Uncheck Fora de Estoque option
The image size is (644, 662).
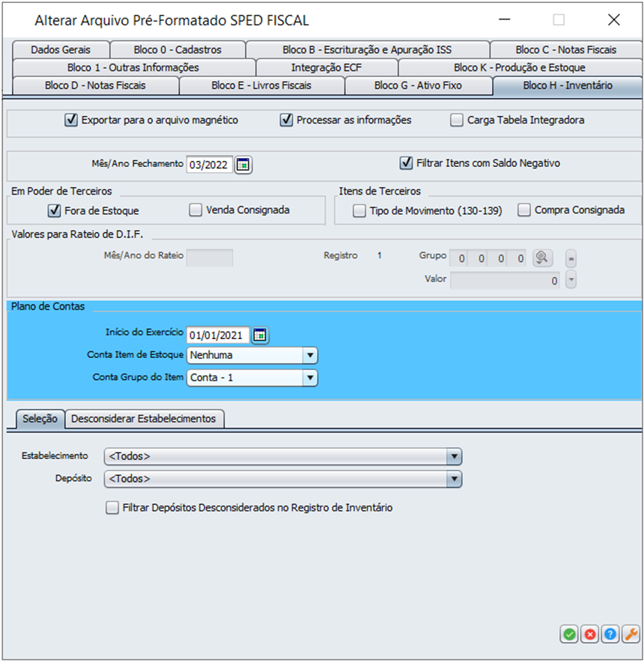pyautogui.click(x=54, y=210)
